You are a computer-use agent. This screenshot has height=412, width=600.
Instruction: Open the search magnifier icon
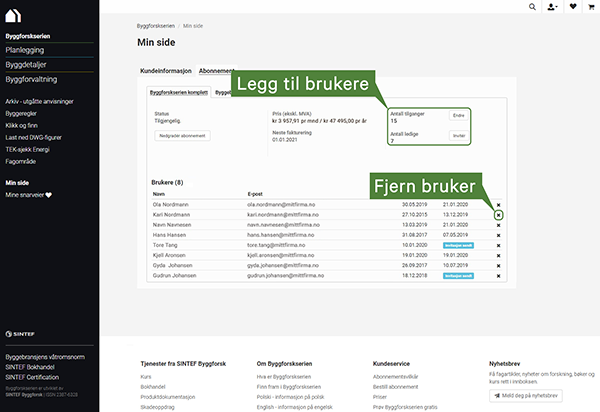pyautogui.click(x=532, y=7)
